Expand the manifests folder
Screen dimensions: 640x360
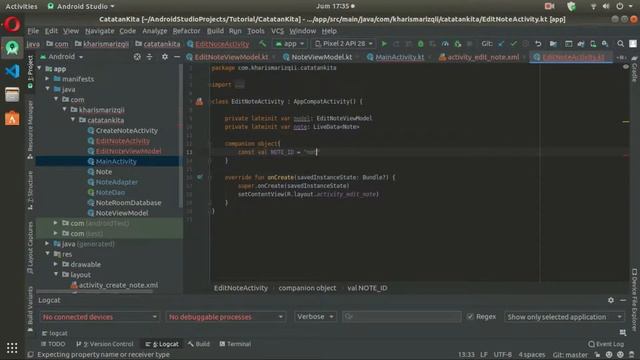[x=47, y=79]
